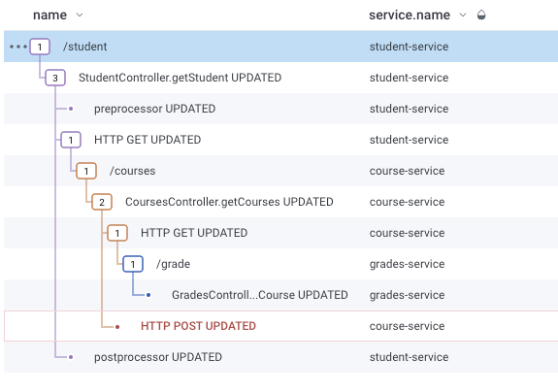The height and width of the screenshot is (392, 558).
Task: Click the service.name column header text
Action: (x=410, y=15)
